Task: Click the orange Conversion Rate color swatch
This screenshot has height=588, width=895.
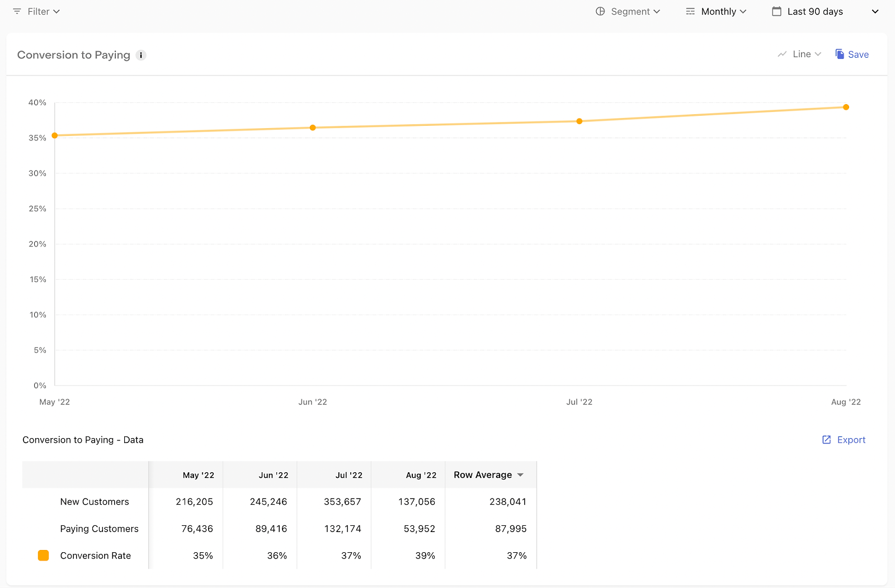Action: [x=43, y=556]
